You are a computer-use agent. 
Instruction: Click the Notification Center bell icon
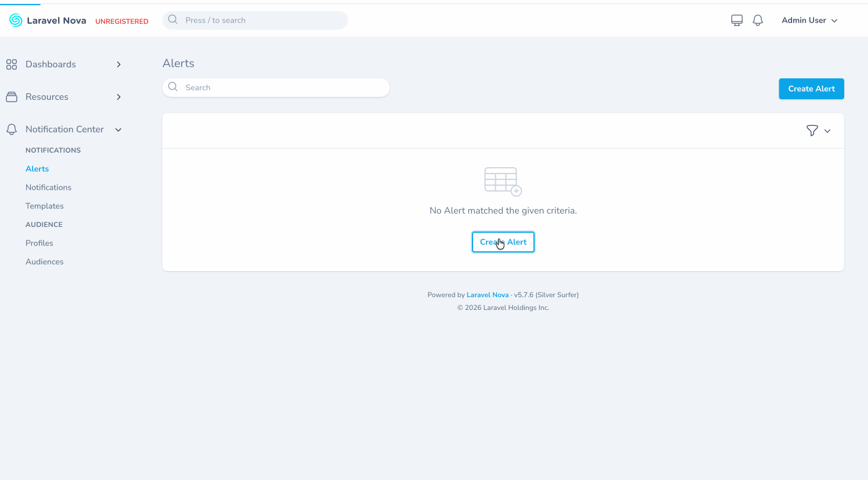pyautogui.click(x=12, y=129)
